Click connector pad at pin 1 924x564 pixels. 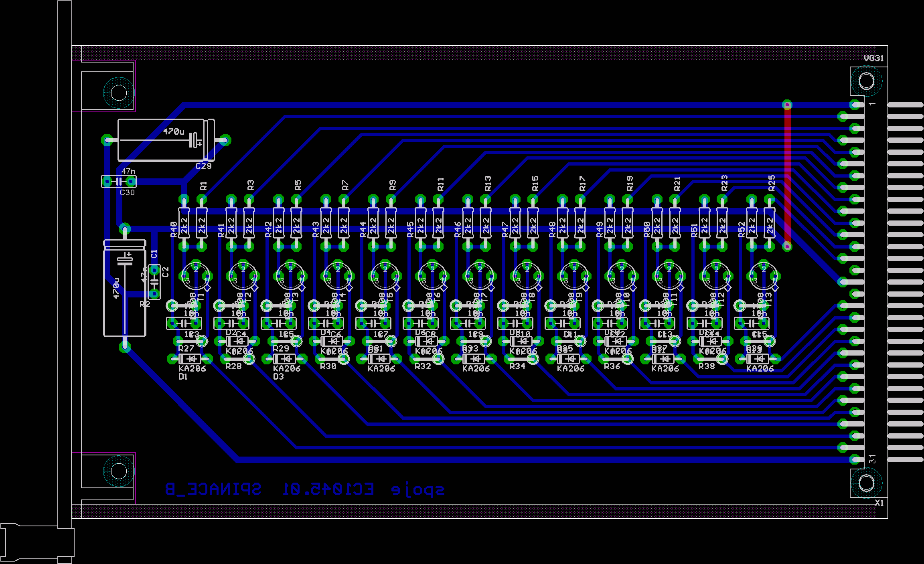tap(855, 105)
